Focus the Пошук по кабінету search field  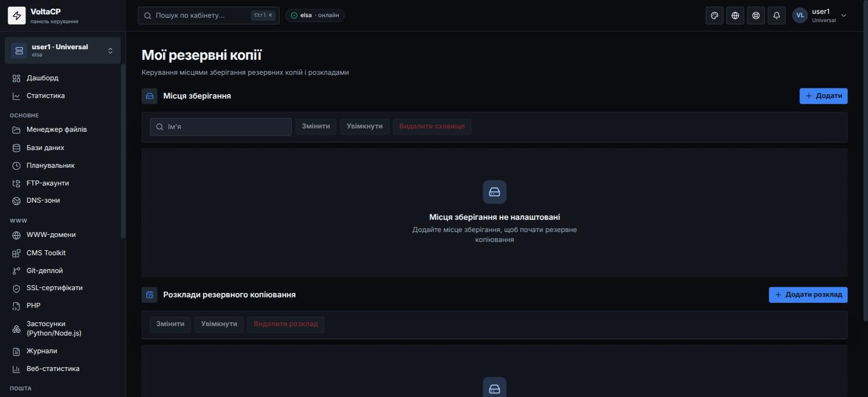pos(209,16)
